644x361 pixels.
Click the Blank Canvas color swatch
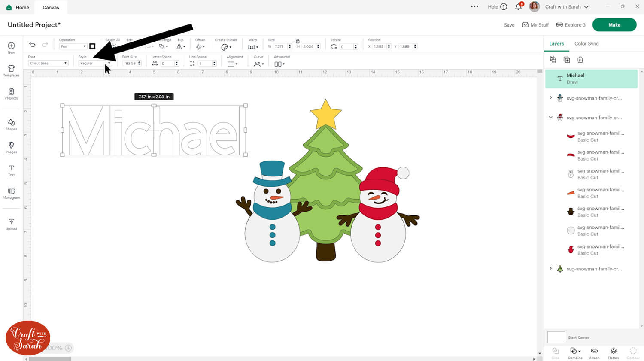tap(556, 337)
